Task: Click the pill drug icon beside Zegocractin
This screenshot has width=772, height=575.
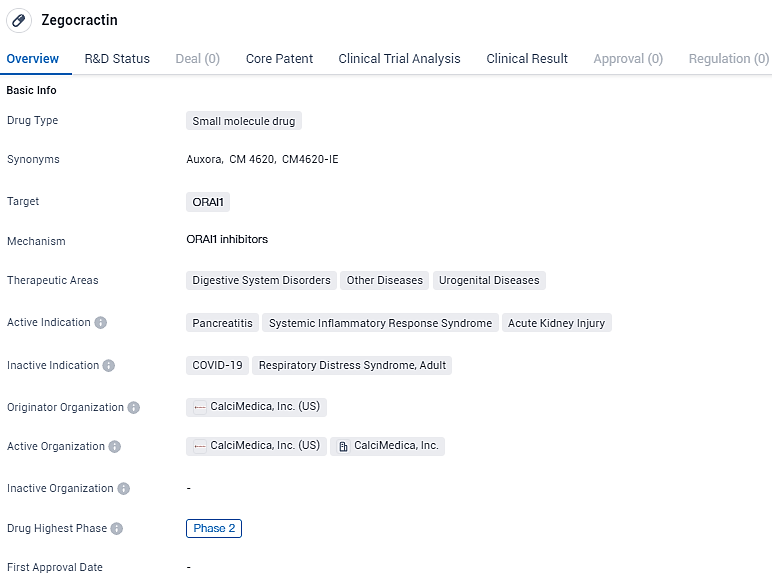Action: tap(19, 20)
